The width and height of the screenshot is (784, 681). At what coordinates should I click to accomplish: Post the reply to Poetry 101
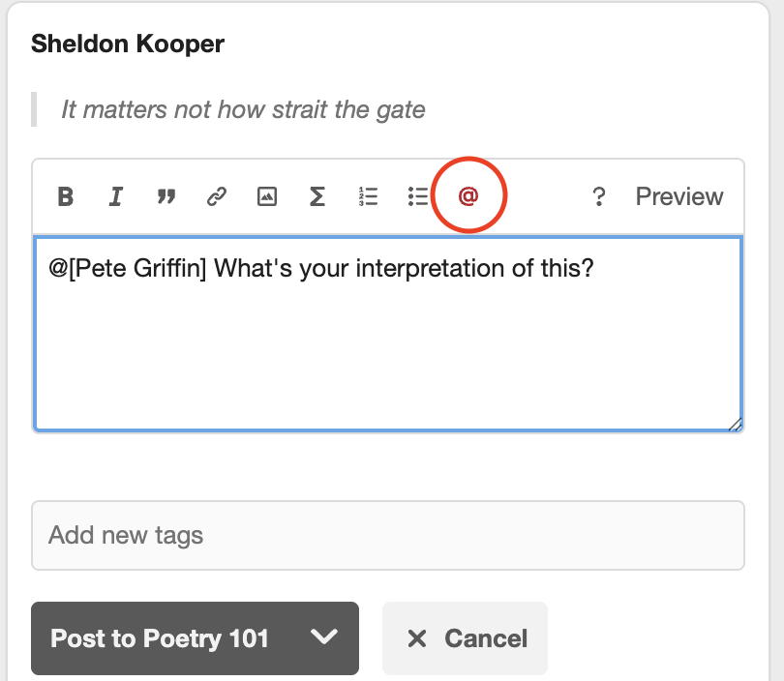click(x=160, y=638)
